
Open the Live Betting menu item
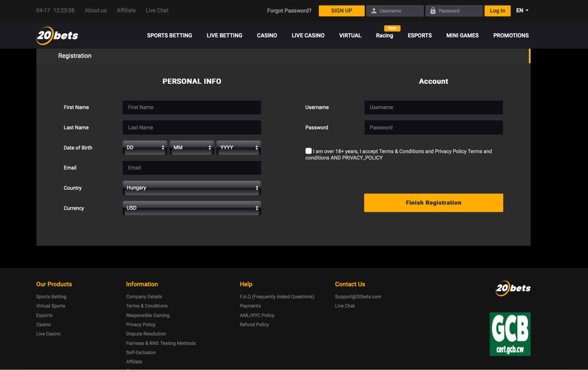point(224,36)
